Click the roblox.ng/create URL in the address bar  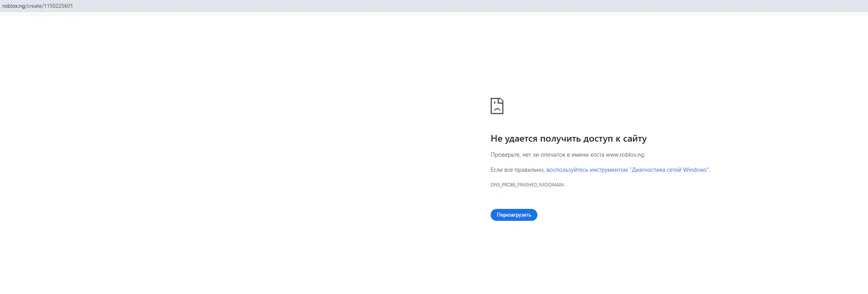[x=38, y=6]
